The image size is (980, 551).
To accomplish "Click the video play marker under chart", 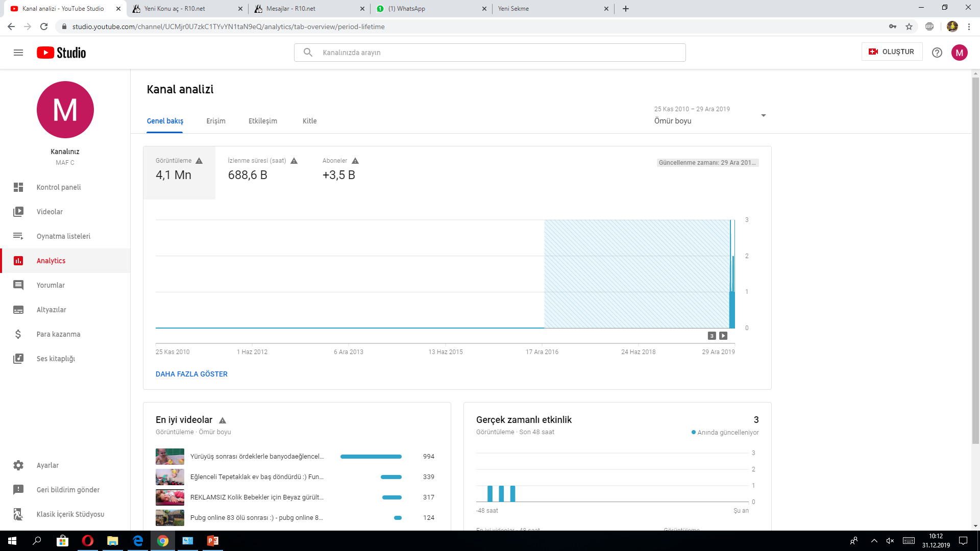I will click(x=723, y=336).
